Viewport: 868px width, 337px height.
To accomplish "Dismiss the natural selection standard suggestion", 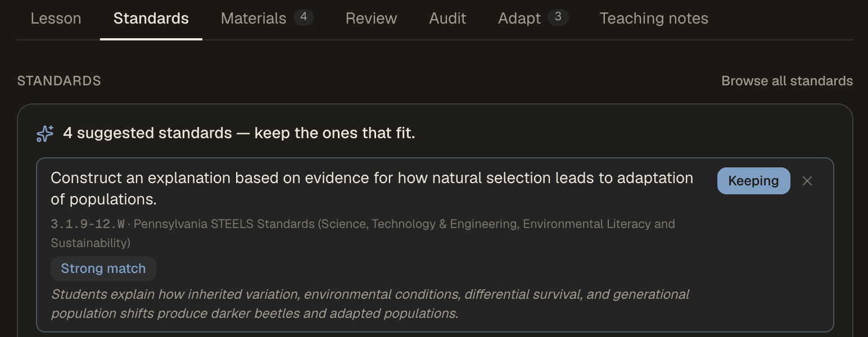I will pyautogui.click(x=807, y=181).
